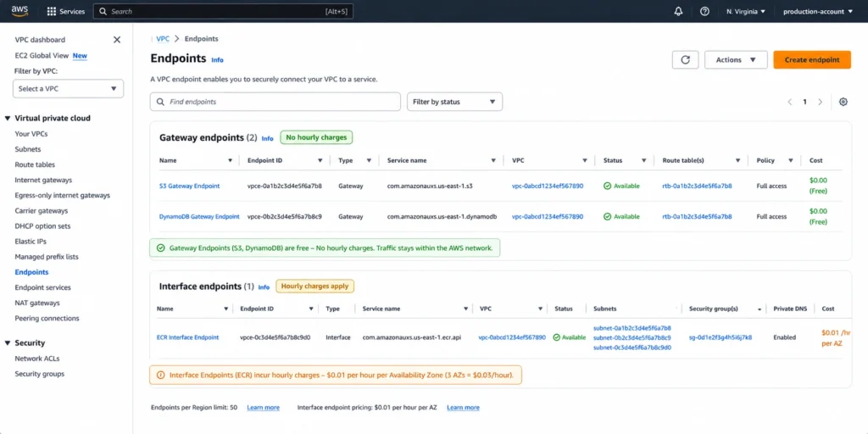The image size is (868, 434).
Task: Open security group sg-0d1e2f3g4h5i6j7k8 link
Action: [721, 337]
